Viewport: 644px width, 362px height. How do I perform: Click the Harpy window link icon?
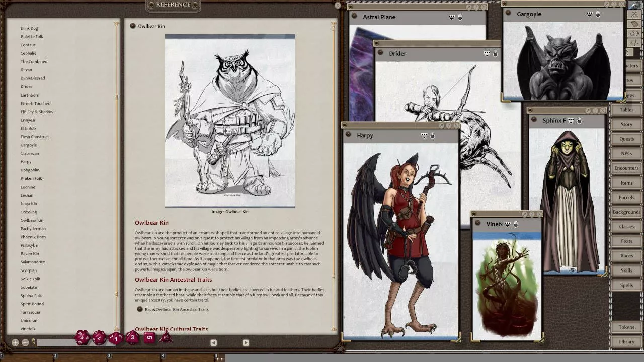coord(348,135)
